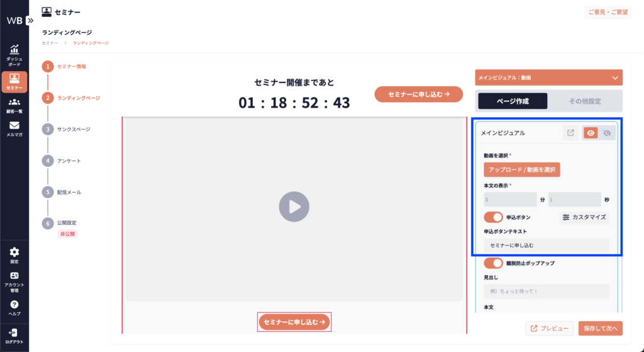Open settings gear in sidebar
Viewport: 644px width, 352px height.
pos(14,253)
